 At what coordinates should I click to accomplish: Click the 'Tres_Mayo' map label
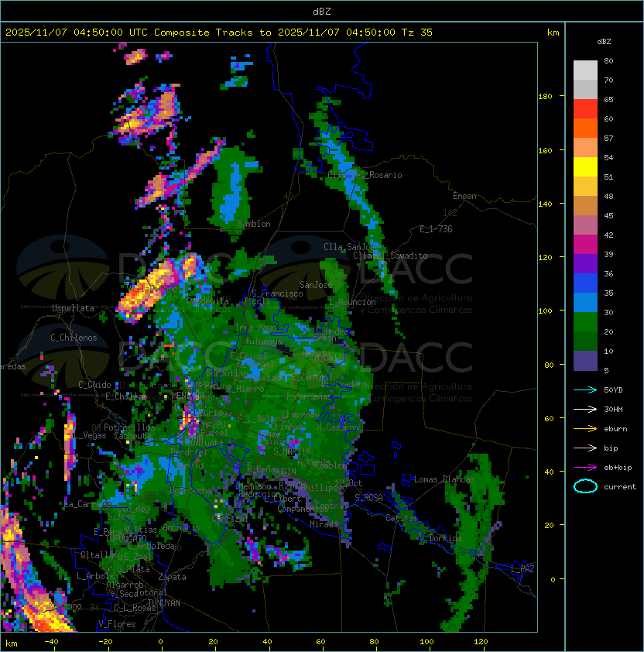[x=255, y=328]
